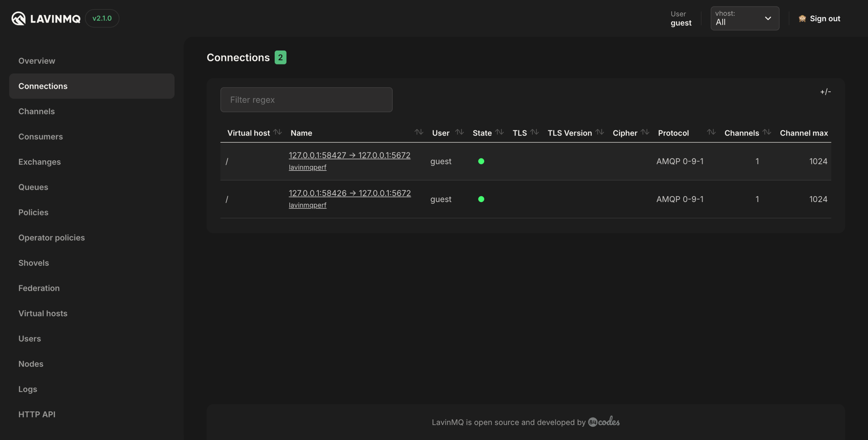The image size is (868, 440).
Task: Go to Exchanges page
Action: 39,162
